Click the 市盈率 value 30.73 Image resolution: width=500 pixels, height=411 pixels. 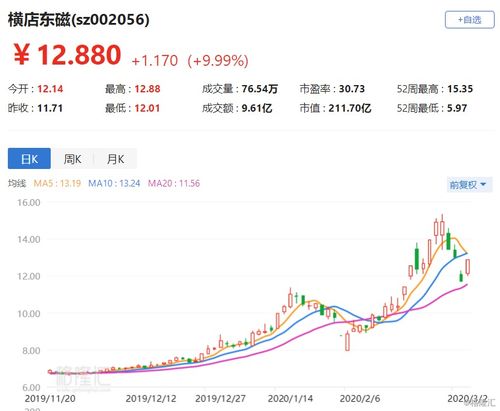click(x=352, y=89)
